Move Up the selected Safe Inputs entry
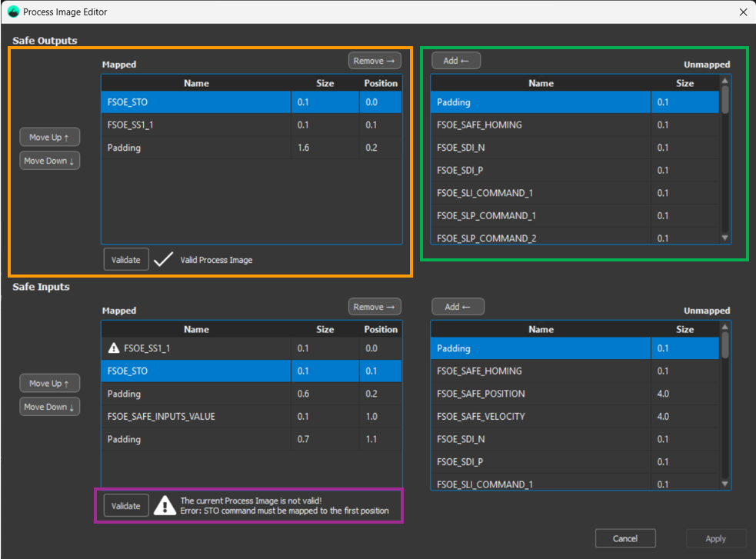Viewport: 756px width, 559px height. click(x=50, y=384)
